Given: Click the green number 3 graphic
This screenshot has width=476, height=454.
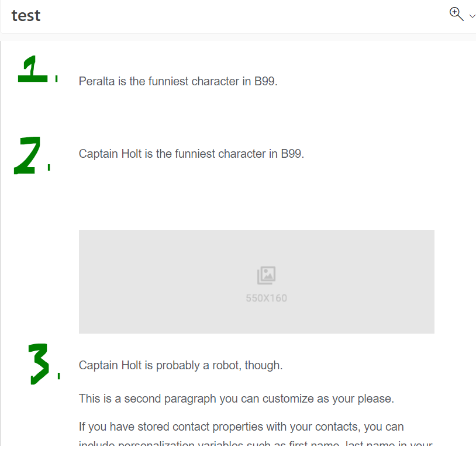Looking at the screenshot, I should (x=38, y=363).
